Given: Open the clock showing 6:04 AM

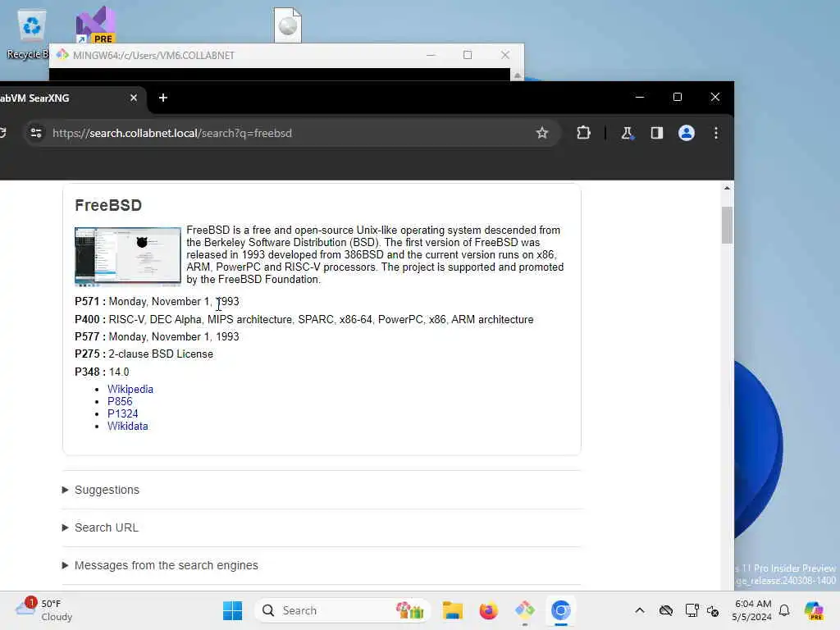Looking at the screenshot, I should [x=752, y=610].
